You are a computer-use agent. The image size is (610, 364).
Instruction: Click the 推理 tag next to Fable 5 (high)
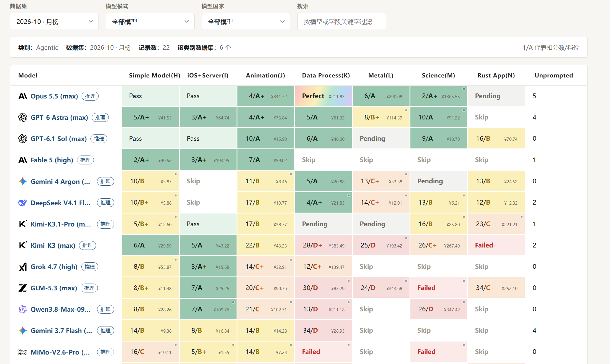tap(85, 160)
